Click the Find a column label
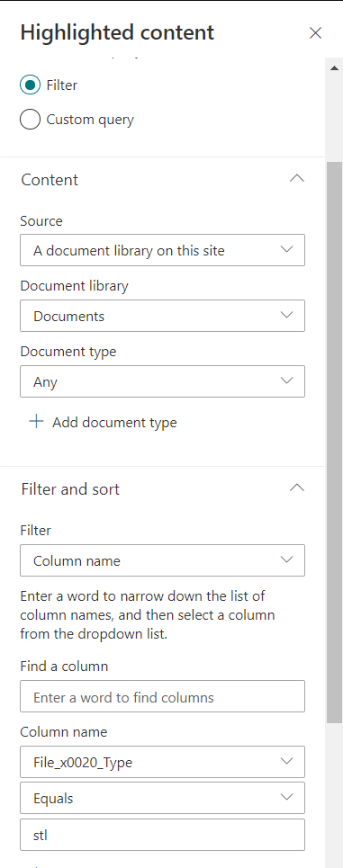This screenshot has height=868, width=343. coord(64,666)
